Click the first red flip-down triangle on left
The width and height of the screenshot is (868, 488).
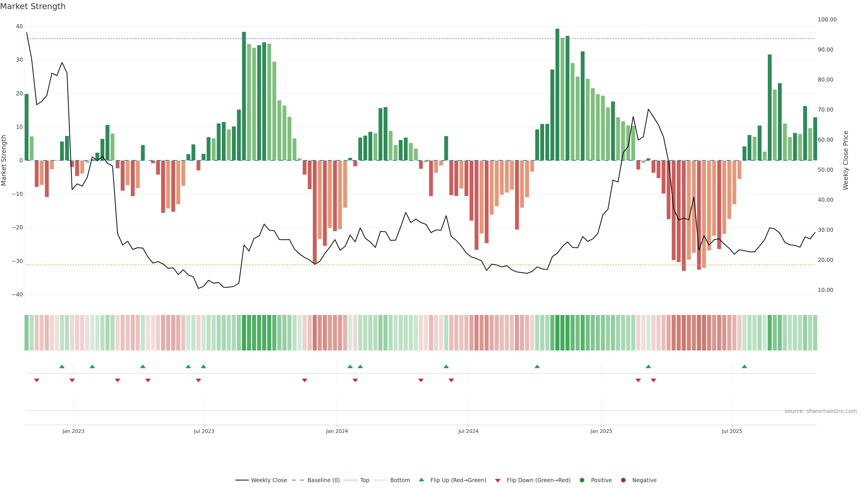(37, 380)
